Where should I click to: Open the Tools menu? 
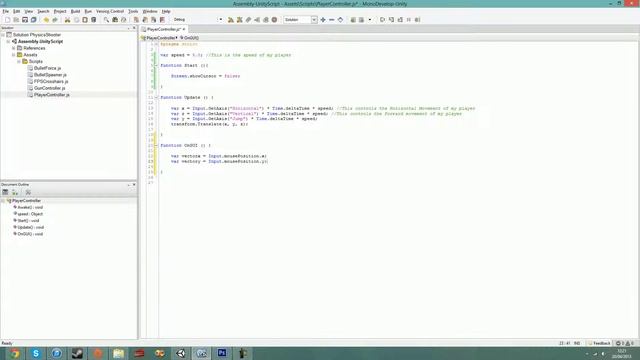click(133, 11)
